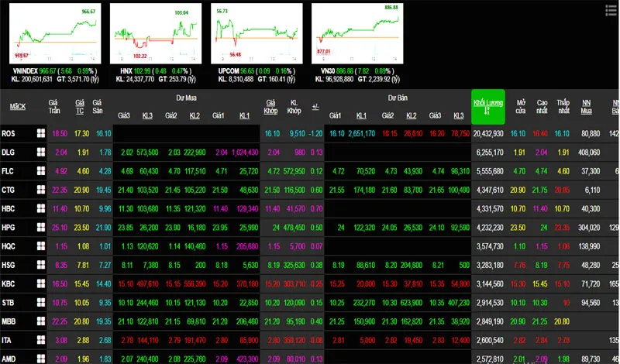Screen dimensions: 620x364
Task: Open the grid icon in ITA row
Action: point(41,340)
